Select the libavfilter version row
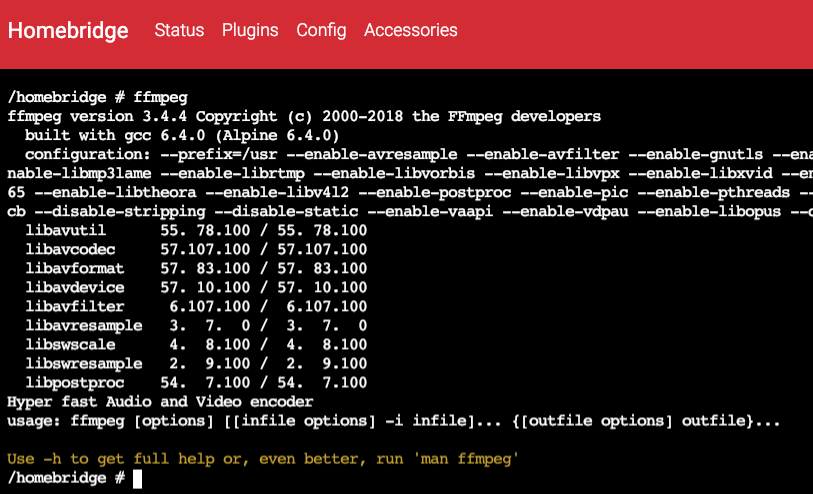The height and width of the screenshot is (494, 813). [x=197, y=306]
